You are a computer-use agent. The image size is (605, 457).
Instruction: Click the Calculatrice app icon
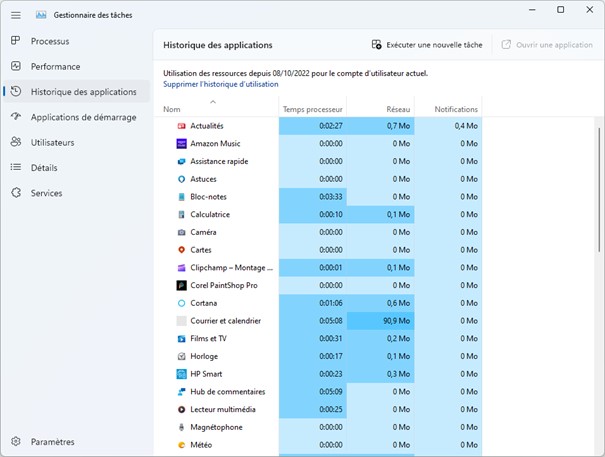pos(181,215)
